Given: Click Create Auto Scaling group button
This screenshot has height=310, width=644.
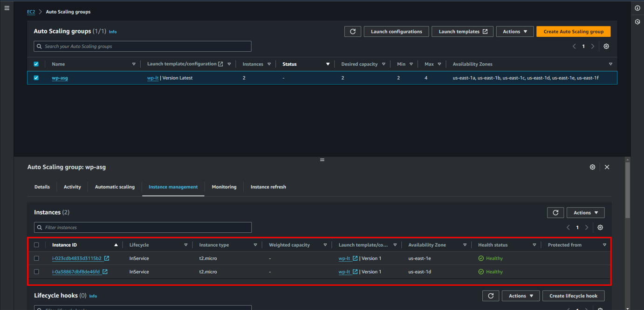Looking at the screenshot, I should coord(573,32).
